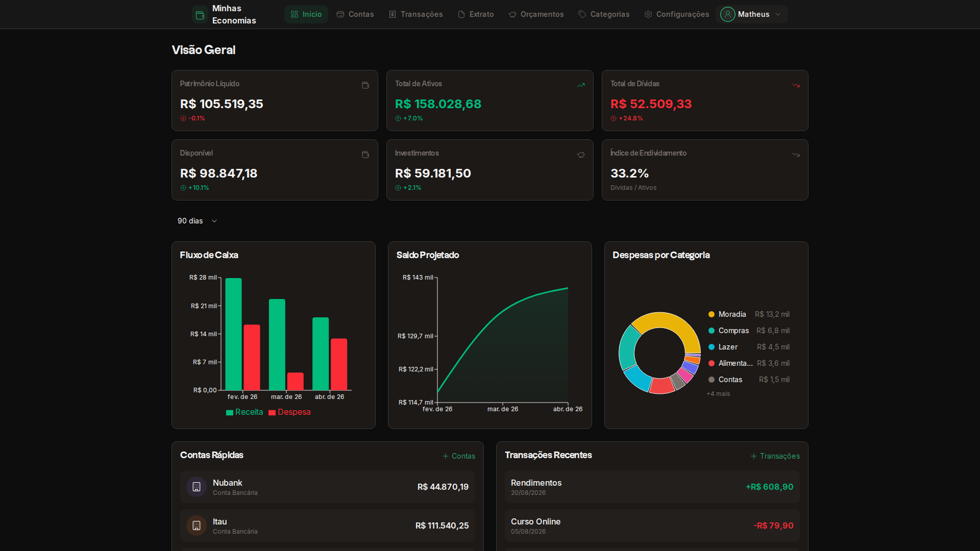The height and width of the screenshot is (551, 980).
Task: Expand the +4 mais categories list
Action: (x=718, y=394)
